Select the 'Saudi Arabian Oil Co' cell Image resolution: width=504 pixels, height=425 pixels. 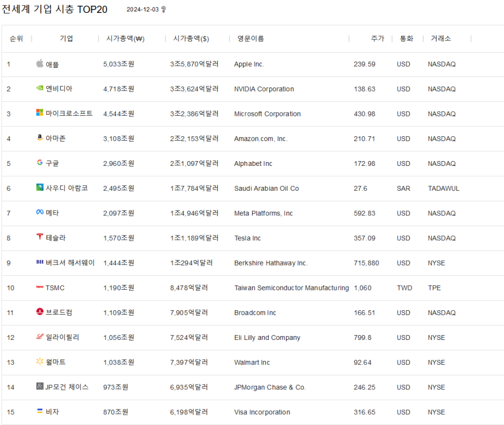[x=267, y=189]
